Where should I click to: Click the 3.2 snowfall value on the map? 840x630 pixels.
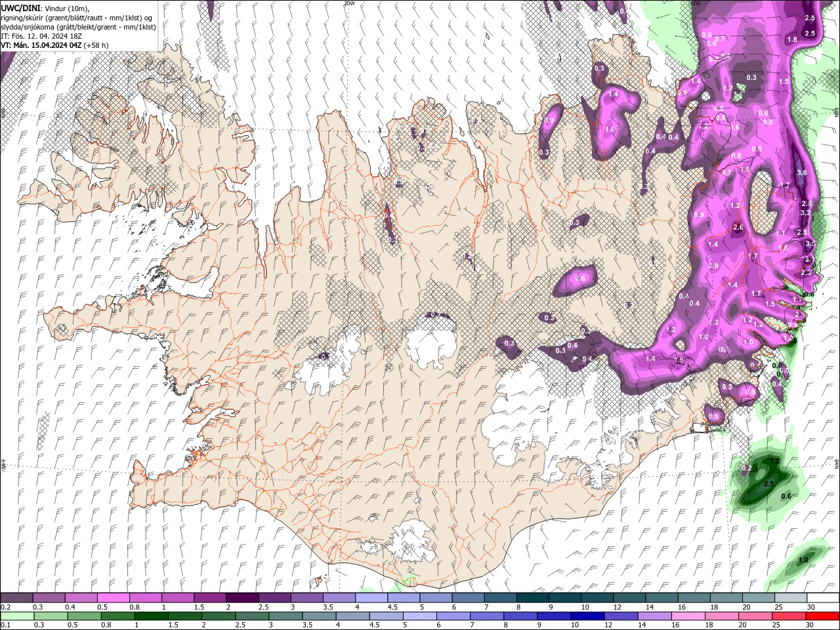click(806, 213)
